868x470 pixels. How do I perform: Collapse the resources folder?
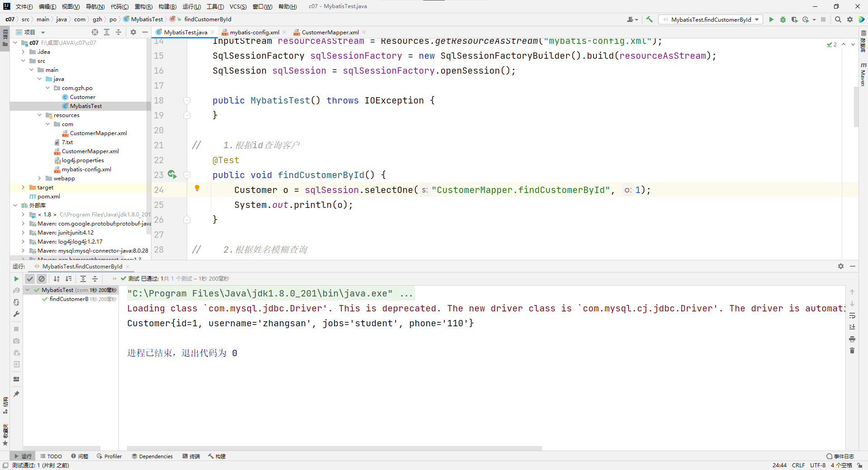pyautogui.click(x=39, y=115)
